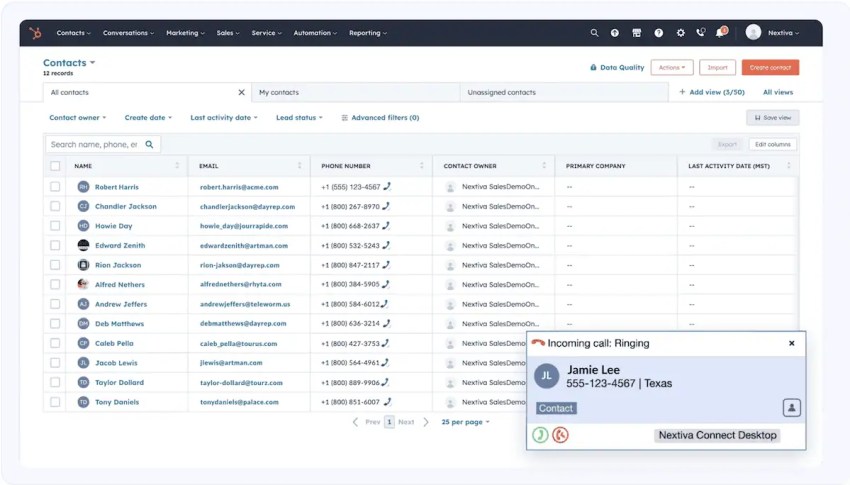The width and height of the screenshot is (850, 485).
Task: Call Rion Jackson via phone icon
Action: [386, 264]
